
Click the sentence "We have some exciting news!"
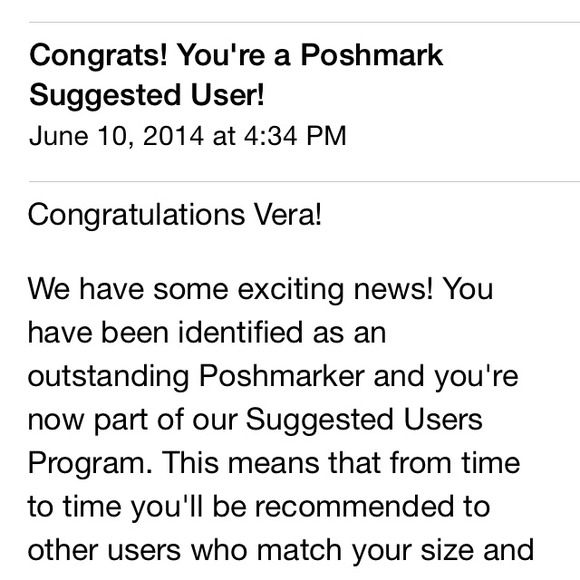pos(230,290)
